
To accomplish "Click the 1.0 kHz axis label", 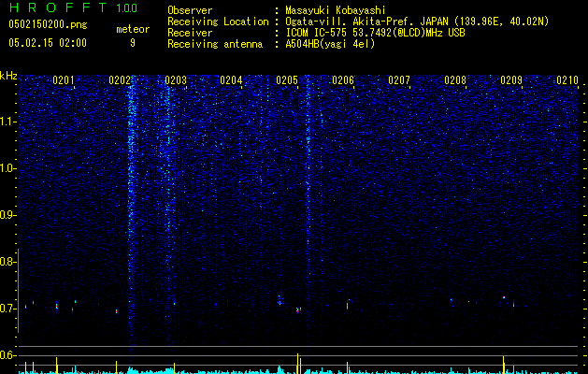I will click(7, 168).
